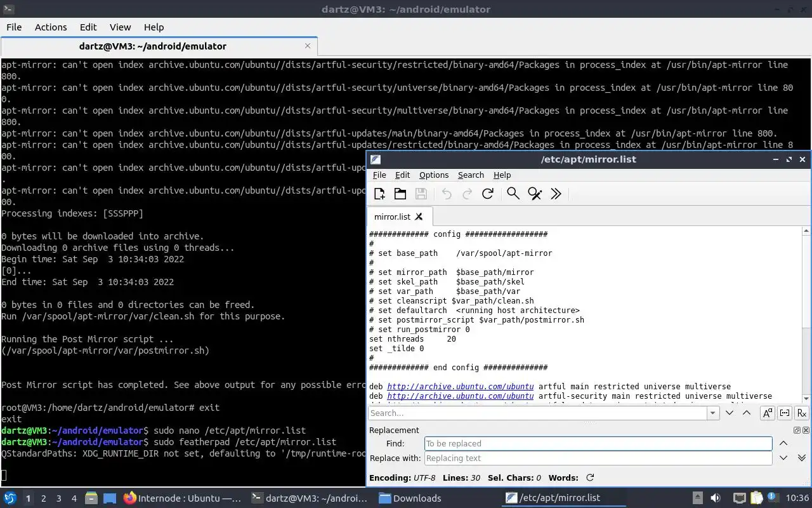Toggle Match Case in search bar
Screen dimensions: 812x508
pyautogui.click(x=768, y=413)
